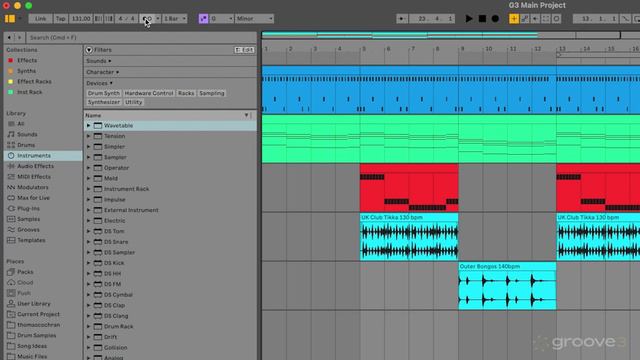Toggle the Sampling filter tag
The image size is (640, 360).
212,93
